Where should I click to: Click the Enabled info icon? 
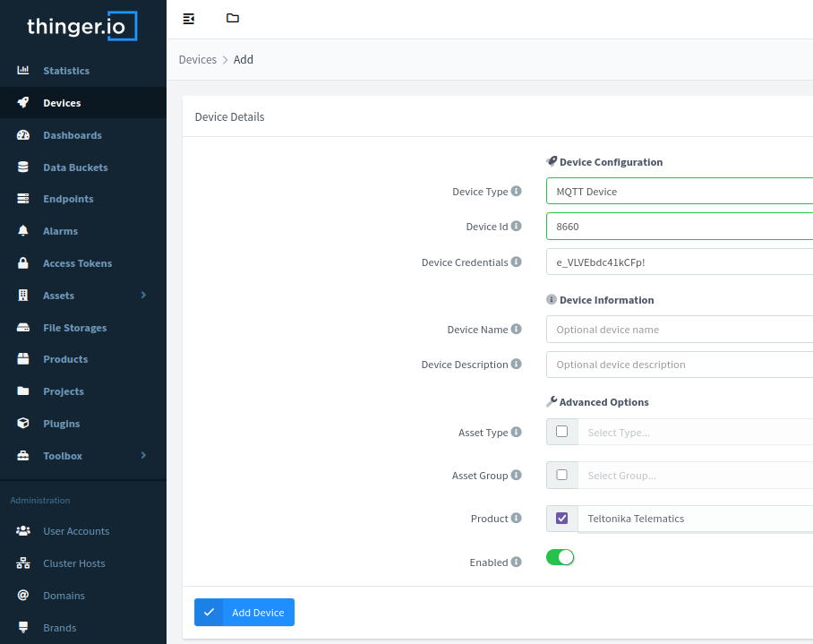tap(516, 562)
